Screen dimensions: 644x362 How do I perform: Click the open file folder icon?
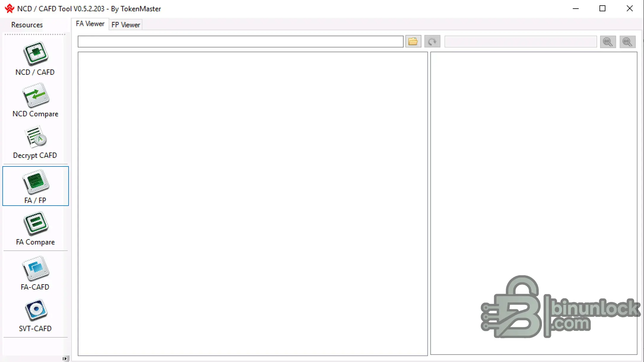click(413, 42)
